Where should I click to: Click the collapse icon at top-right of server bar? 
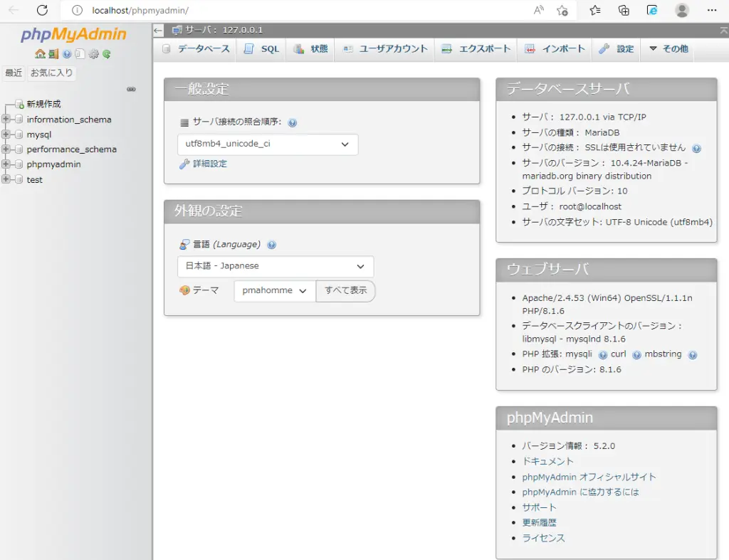click(x=723, y=30)
